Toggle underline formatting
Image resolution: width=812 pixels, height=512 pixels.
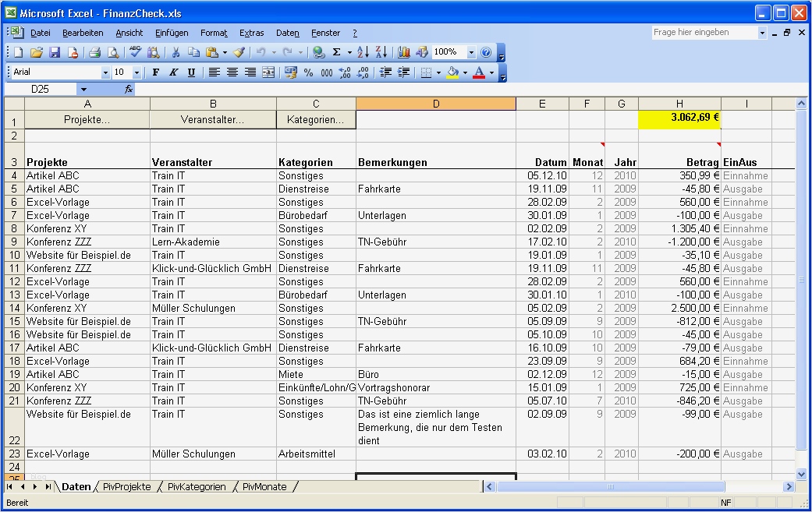pyautogui.click(x=191, y=72)
